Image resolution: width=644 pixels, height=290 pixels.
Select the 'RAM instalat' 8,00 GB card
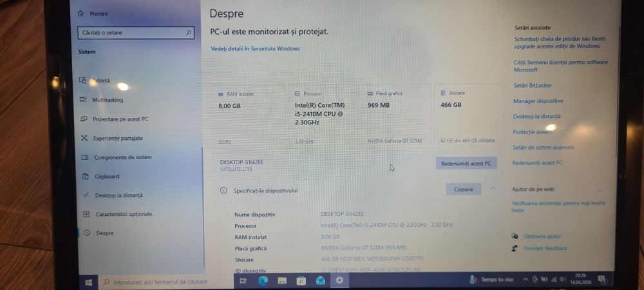[249, 116]
